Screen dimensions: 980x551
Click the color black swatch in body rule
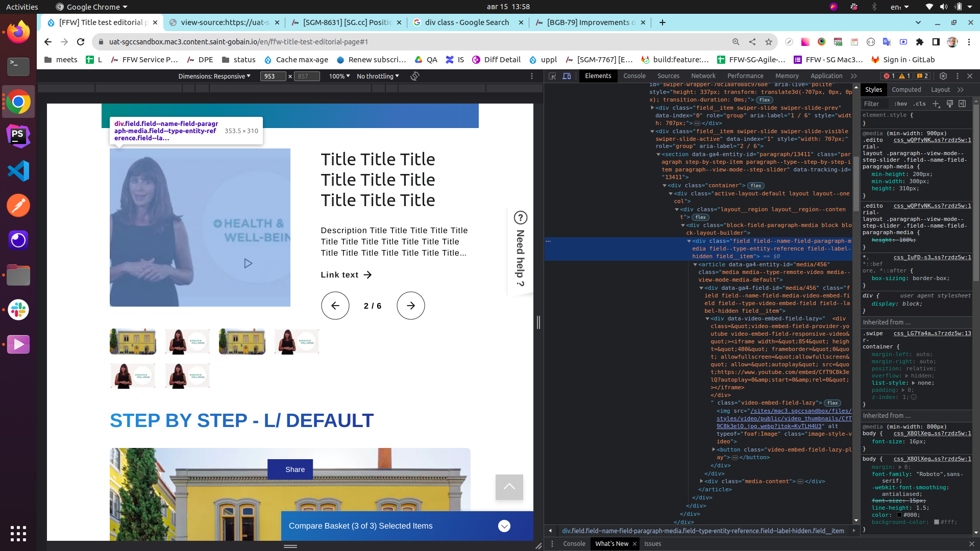click(x=900, y=515)
